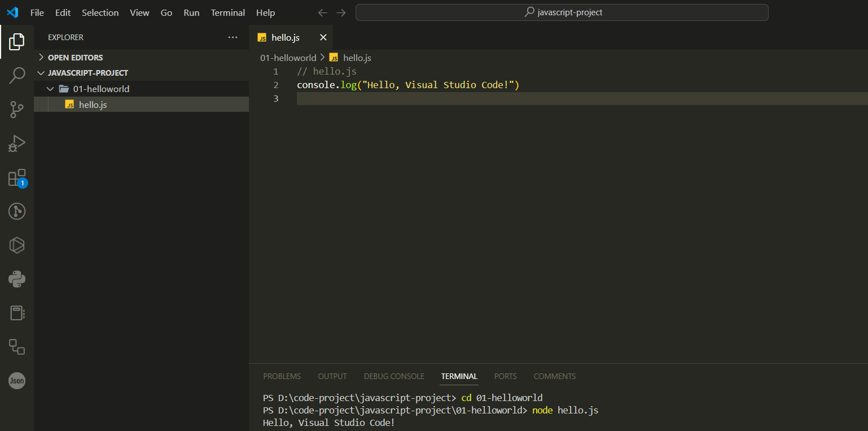
Task: Open the Edit menu
Action: pos(63,12)
